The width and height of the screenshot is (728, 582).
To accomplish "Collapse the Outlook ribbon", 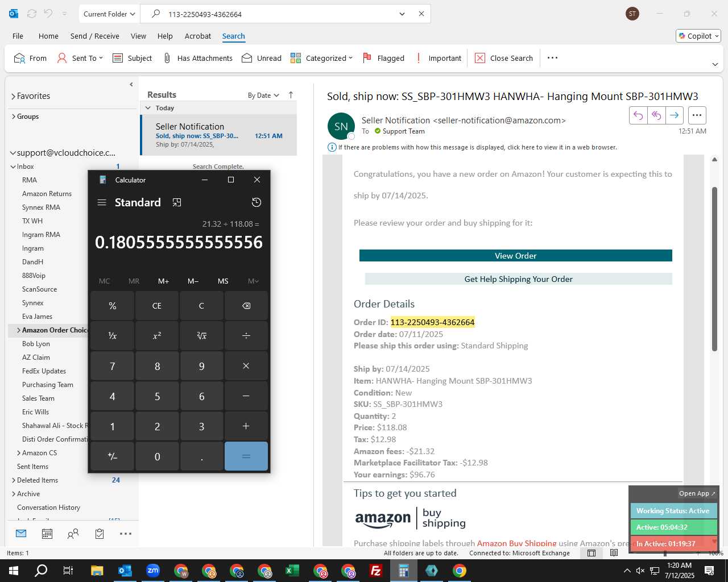I will [x=715, y=65].
